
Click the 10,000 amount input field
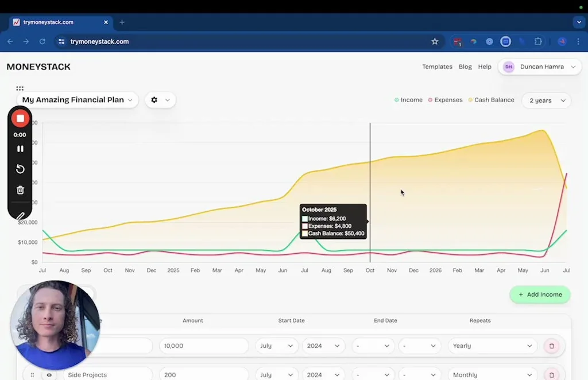[x=203, y=346]
